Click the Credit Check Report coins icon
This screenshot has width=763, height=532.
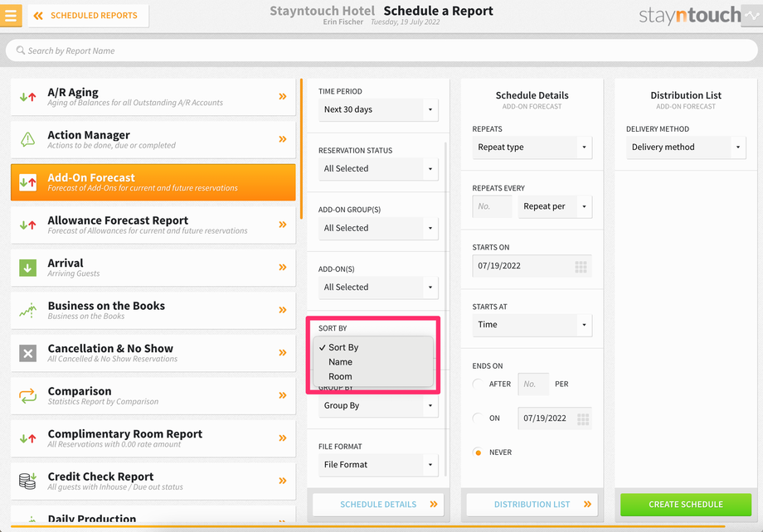click(x=27, y=481)
